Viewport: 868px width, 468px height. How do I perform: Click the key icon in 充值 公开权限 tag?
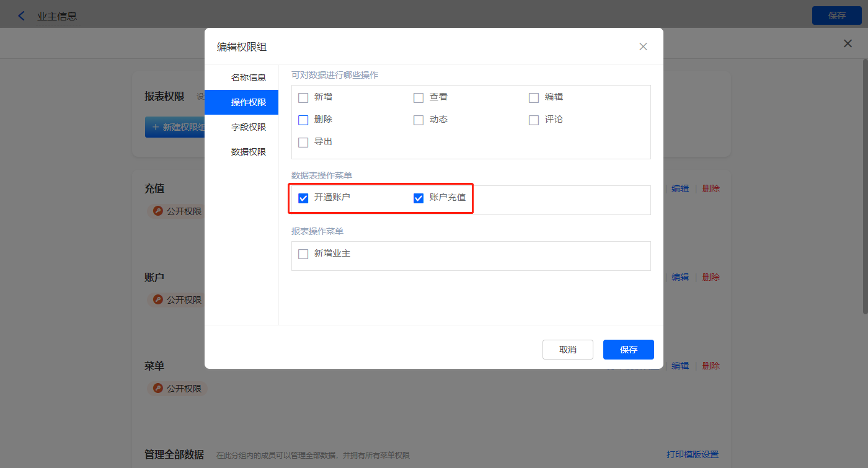click(x=157, y=211)
